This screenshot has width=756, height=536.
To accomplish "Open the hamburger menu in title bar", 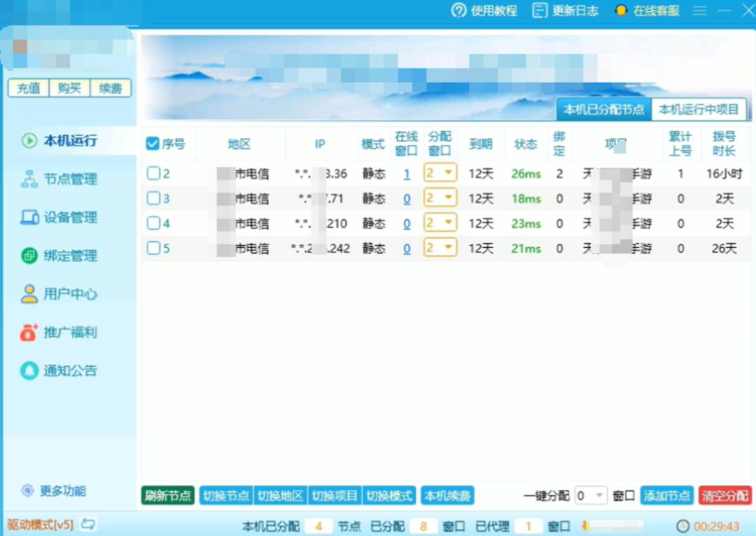I will click(699, 10).
